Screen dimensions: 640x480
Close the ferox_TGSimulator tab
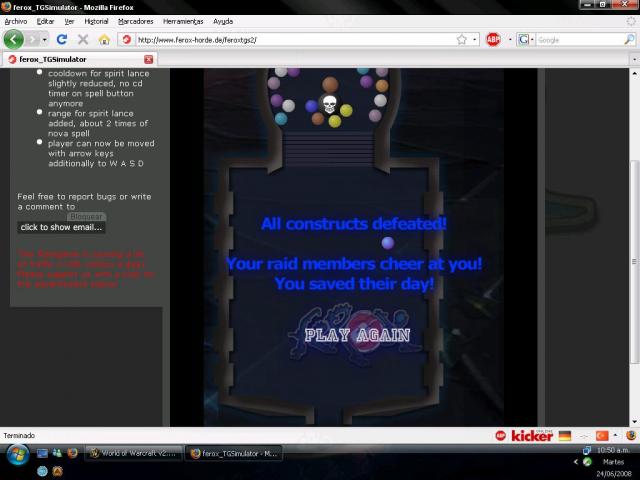pos(149,60)
